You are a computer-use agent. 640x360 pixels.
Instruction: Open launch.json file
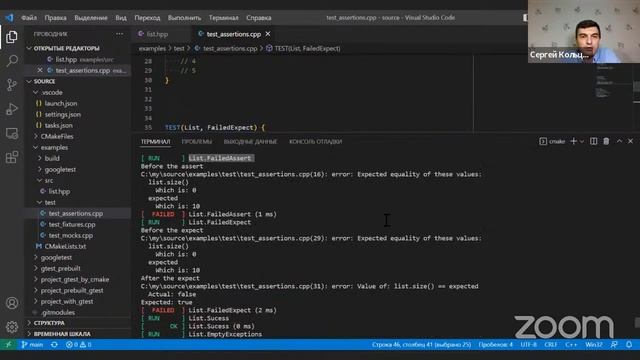(x=60, y=103)
